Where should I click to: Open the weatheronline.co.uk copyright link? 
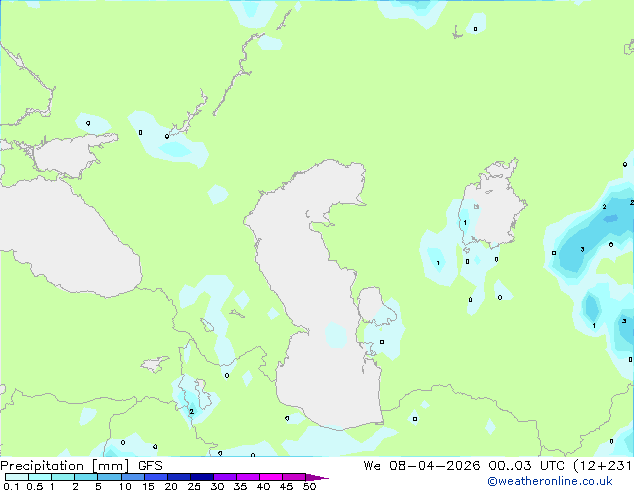pos(549,481)
